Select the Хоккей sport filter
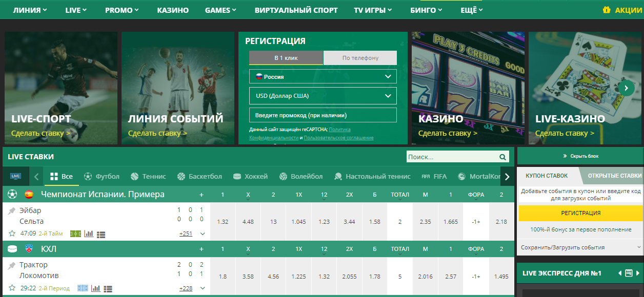644x297 pixels. tap(250, 176)
